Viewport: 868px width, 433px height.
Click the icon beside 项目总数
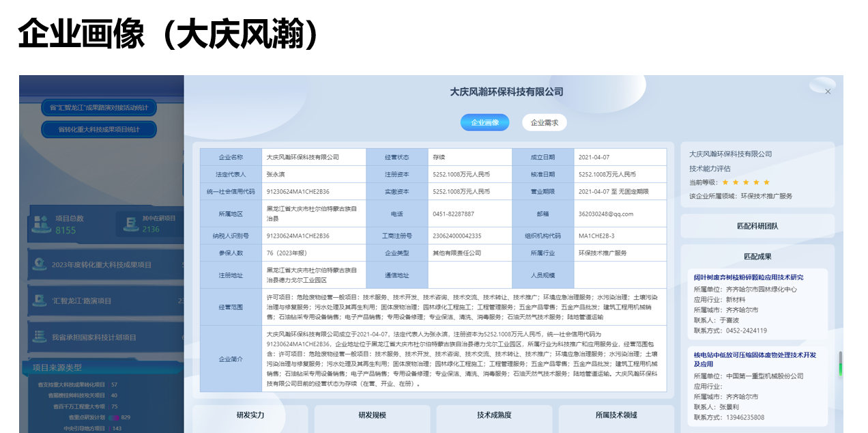point(40,223)
